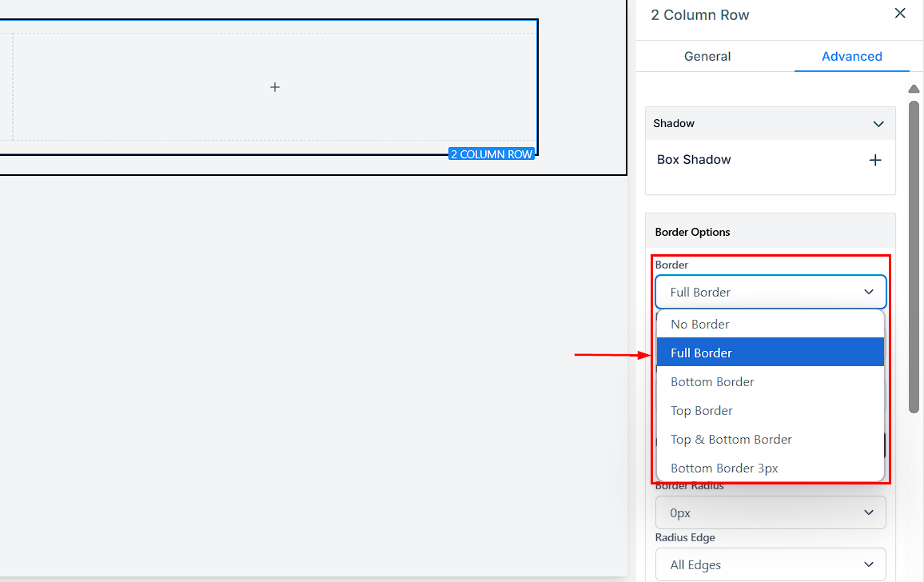924x582 pixels.
Task: Click the plus icon in empty column
Action: coord(275,87)
